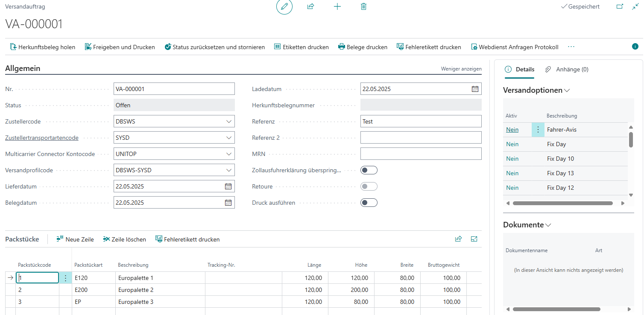Open the Ladedatum calendar picker

coord(475,89)
